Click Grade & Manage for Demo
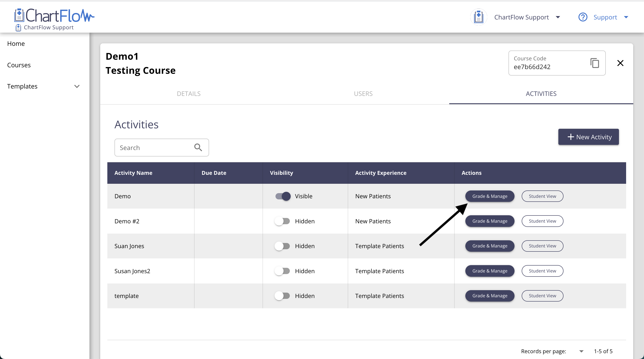This screenshot has width=644, height=359. (x=489, y=196)
